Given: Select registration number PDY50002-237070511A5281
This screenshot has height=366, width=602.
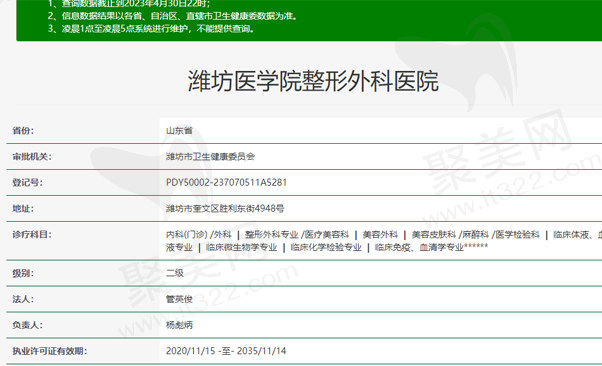Looking at the screenshot, I should pyautogui.click(x=226, y=182).
